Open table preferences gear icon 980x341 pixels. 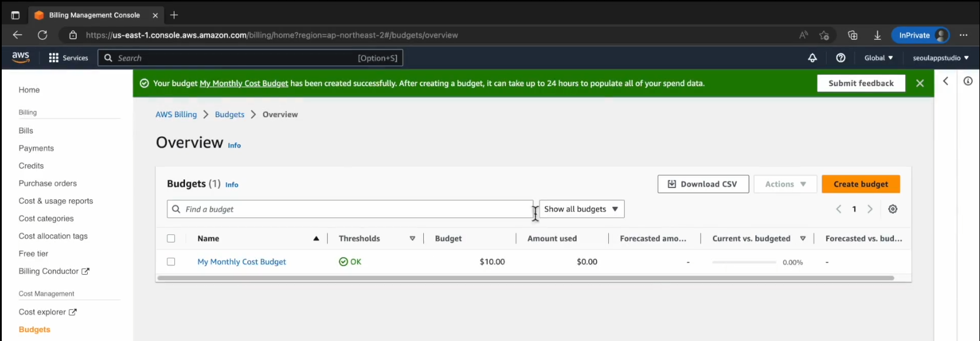pos(893,209)
